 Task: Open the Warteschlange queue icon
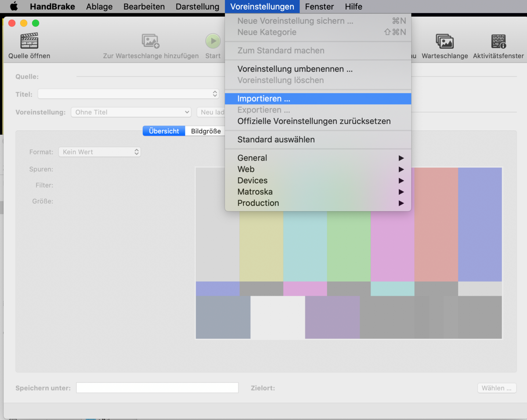(444, 41)
